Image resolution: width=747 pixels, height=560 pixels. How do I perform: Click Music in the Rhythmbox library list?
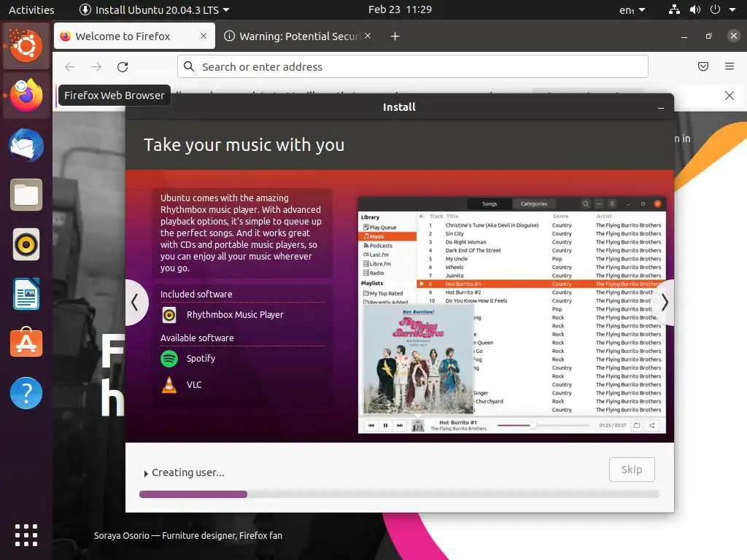click(387, 236)
